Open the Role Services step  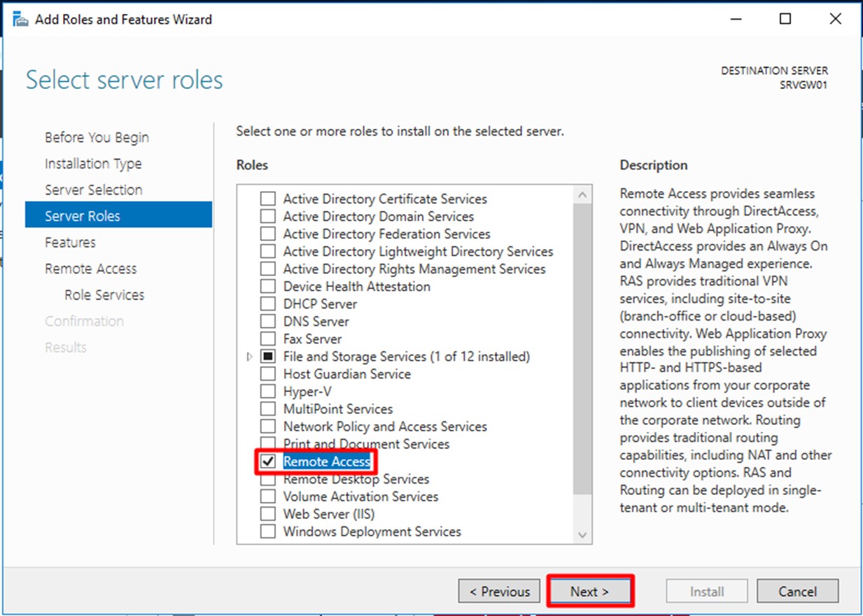pos(104,294)
